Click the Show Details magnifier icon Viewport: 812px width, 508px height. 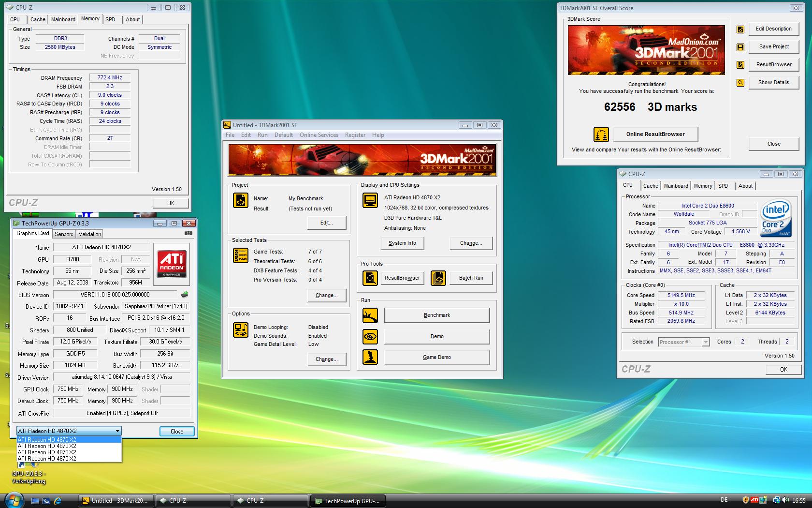coord(740,83)
